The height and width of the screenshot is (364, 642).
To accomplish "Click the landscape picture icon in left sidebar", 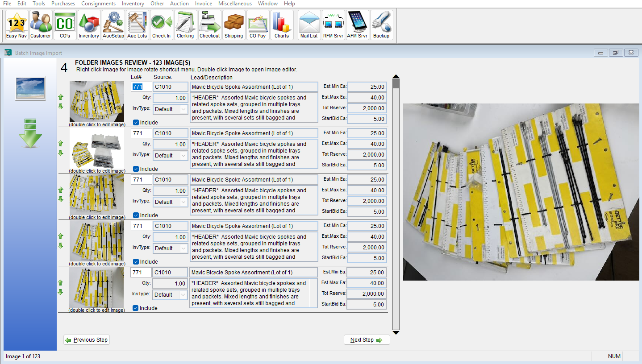I will pyautogui.click(x=30, y=88).
